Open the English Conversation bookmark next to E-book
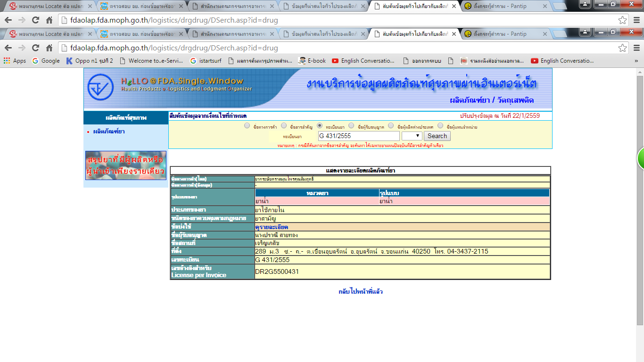This screenshot has width=644, height=362. [363, 61]
